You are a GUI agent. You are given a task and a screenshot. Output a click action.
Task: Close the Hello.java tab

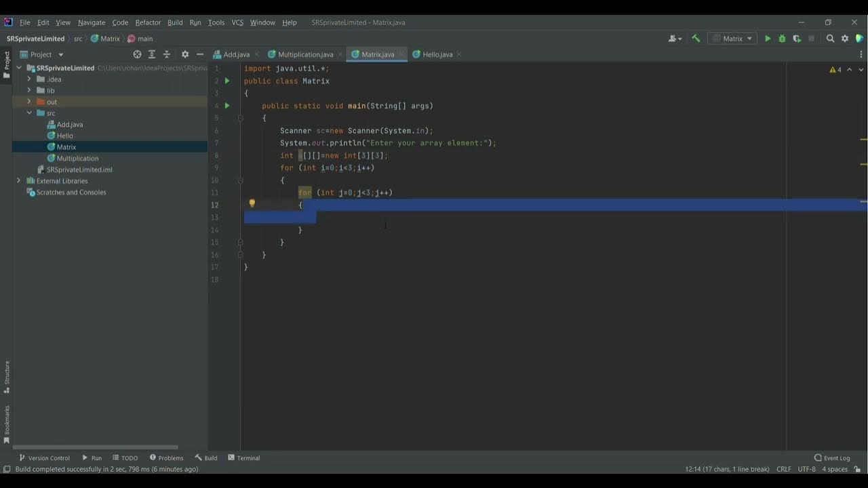click(459, 54)
